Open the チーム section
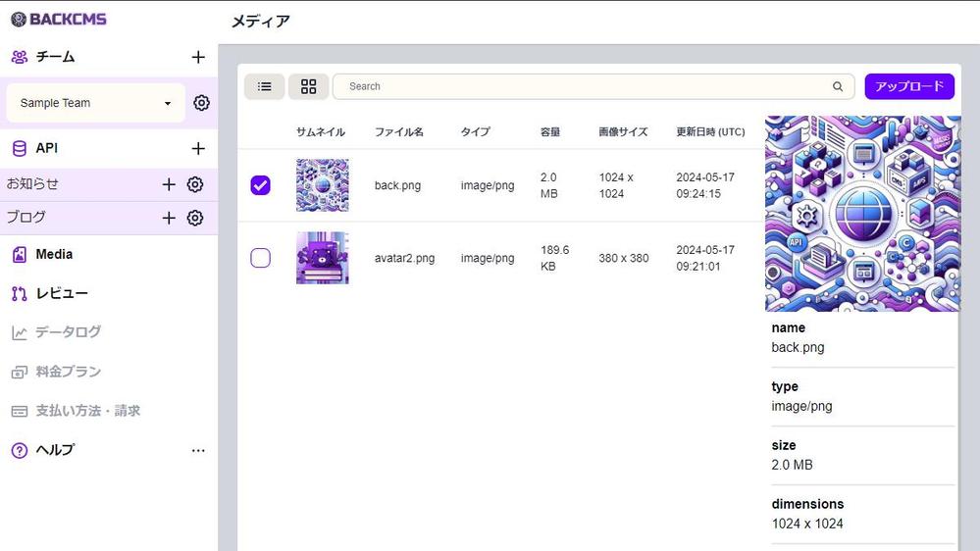Screen dimensions: 980x551 (55, 57)
